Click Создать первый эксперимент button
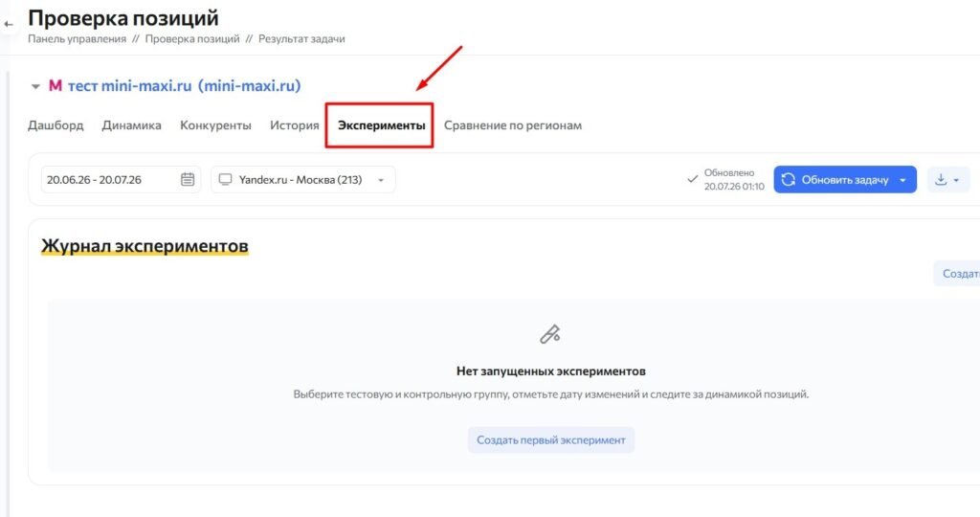Image resolution: width=980 pixels, height=517 pixels. click(x=550, y=440)
